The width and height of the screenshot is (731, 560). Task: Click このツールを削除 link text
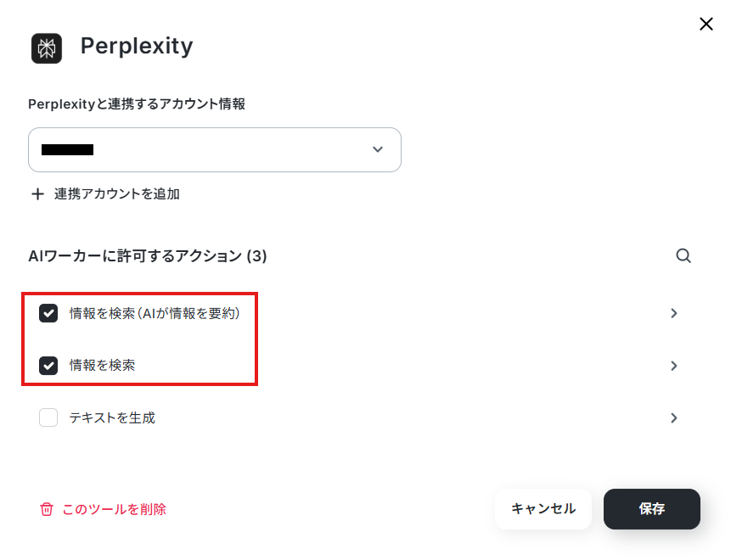114,509
